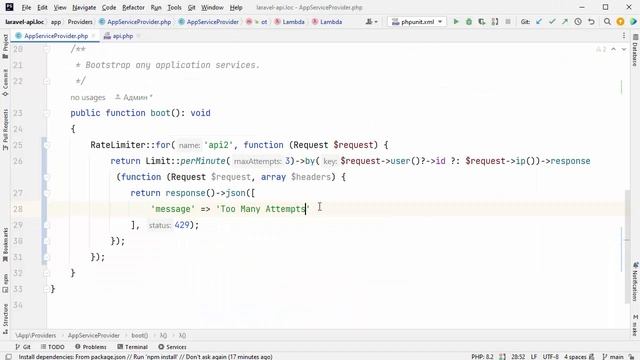Place cursor in 'Too Many Attempts' string
640x360 pixels.
(x=262, y=209)
